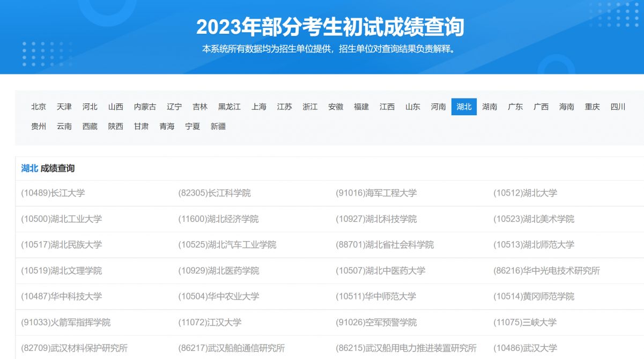Select the 宁夏 tab
This screenshot has height=359, width=644.
pyautogui.click(x=193, y=126)
